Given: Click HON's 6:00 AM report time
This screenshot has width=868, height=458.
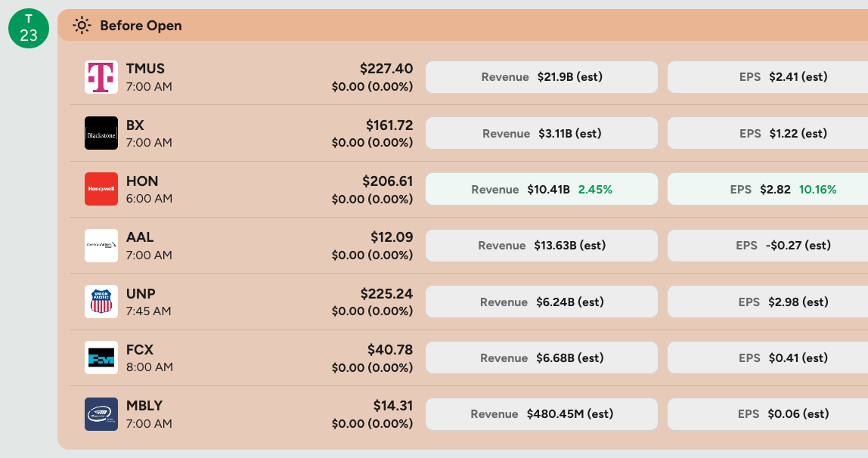Looking at the screenshot, I should [149, 199].
